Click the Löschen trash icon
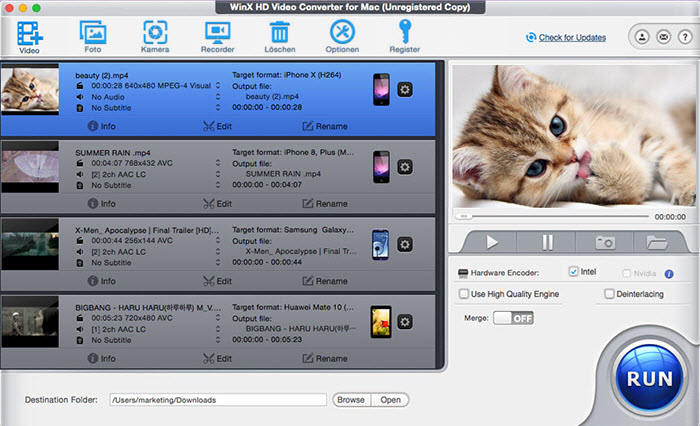The width and height of the screenshot is (700, 426). pyautogui.click(x=280, y=32)
